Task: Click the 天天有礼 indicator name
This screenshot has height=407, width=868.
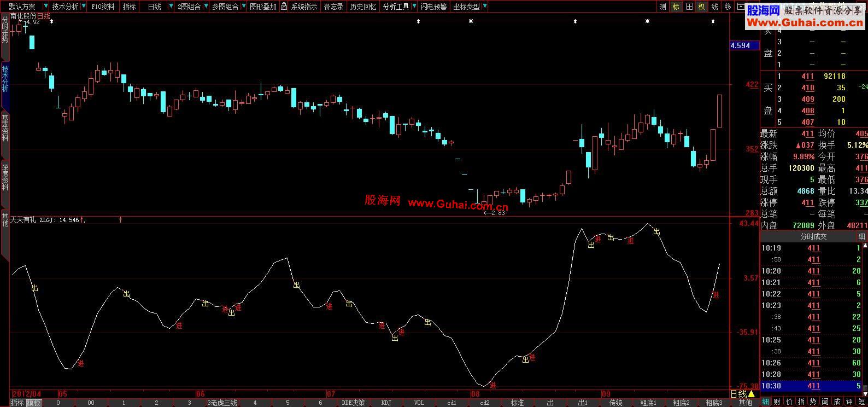Action: tap(24, 220)
